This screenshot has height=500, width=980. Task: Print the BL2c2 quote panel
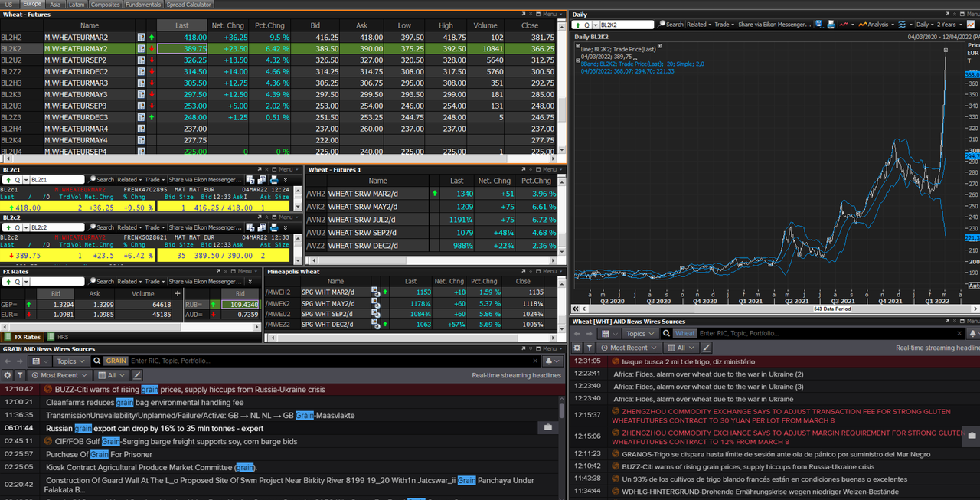[x=274, y=227]
